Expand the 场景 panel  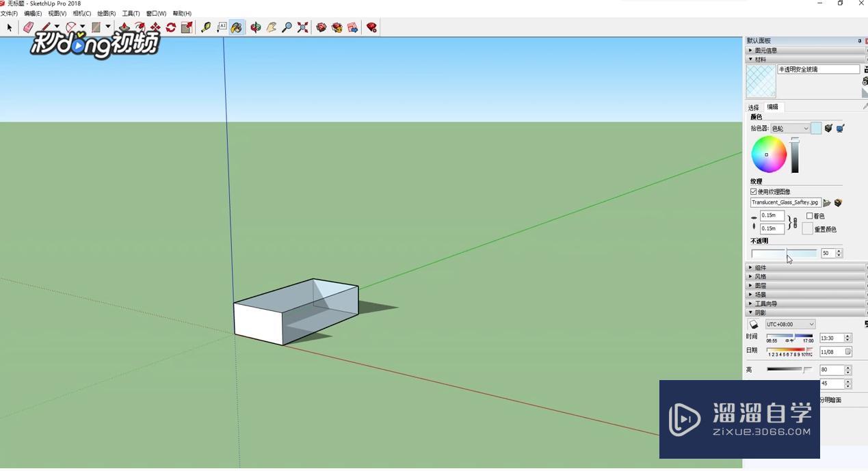click(804, 295)
